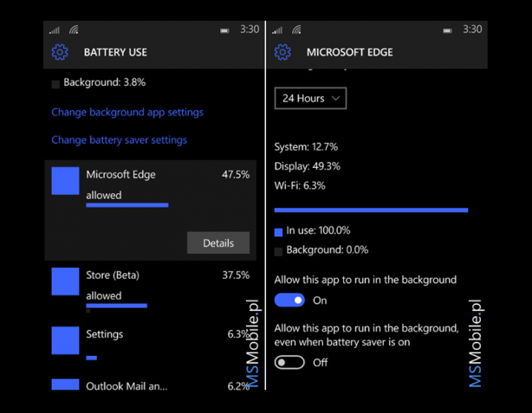Turn off run in background toggle
The width and height of the screenshot is (532, 413).
(289, 300)
